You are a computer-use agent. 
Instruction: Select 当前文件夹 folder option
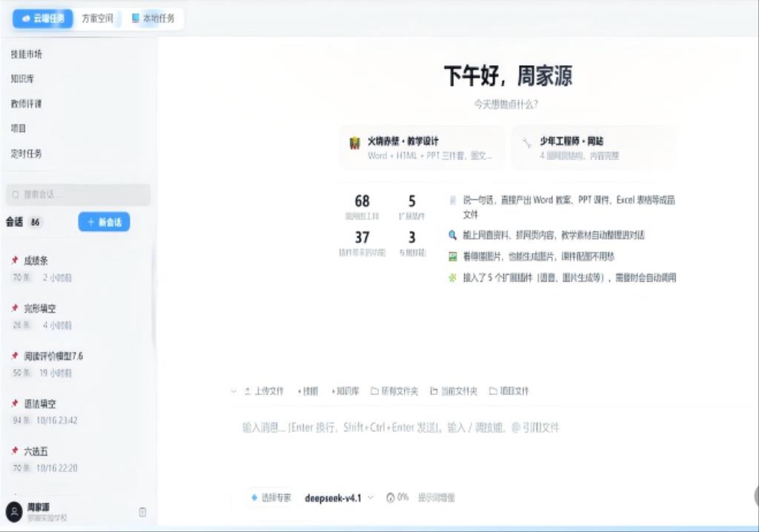click(454, 390)
